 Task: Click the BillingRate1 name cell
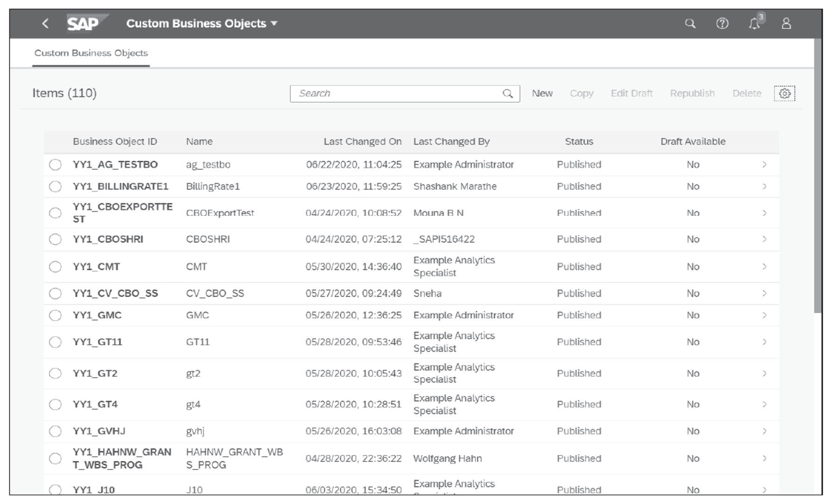coord(213,186)
